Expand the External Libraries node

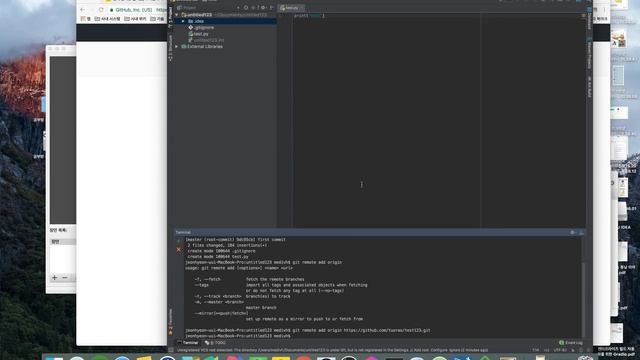click(177, 47)
